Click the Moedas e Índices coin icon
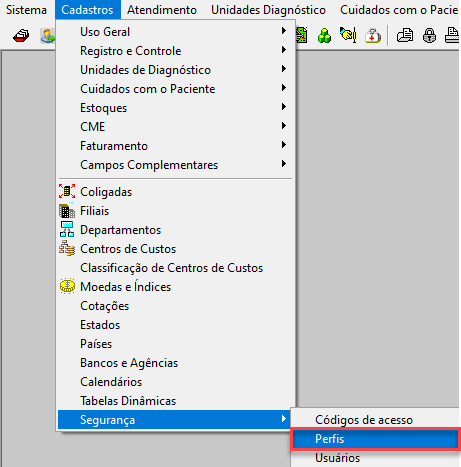461x467 pixels. (x=67, y=286)
